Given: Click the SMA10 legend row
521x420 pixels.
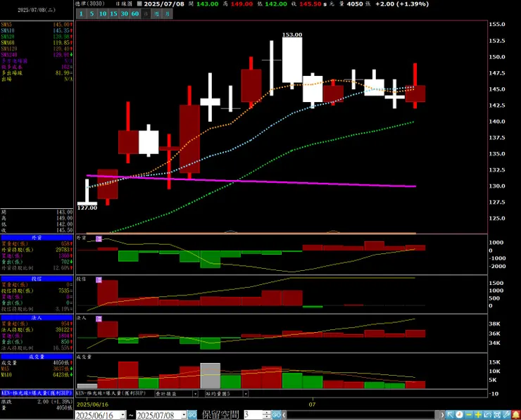Looking at the screenshot, I should tap(37, 30).
